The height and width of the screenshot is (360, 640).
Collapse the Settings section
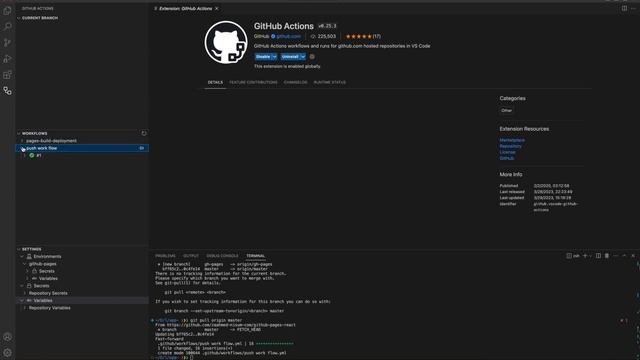[x=18, y=249]
